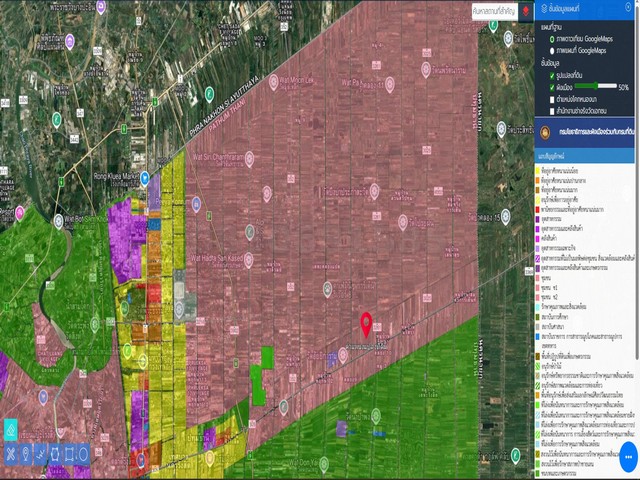Select the location pin marker tool
This screenshot has width=640, height=480.
25,454
